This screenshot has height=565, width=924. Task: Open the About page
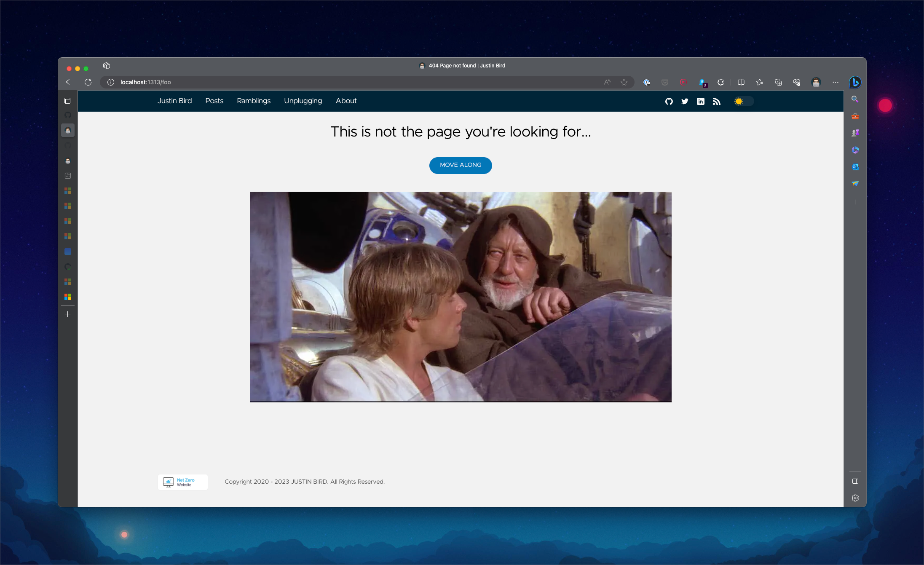[x=345, y=101]
